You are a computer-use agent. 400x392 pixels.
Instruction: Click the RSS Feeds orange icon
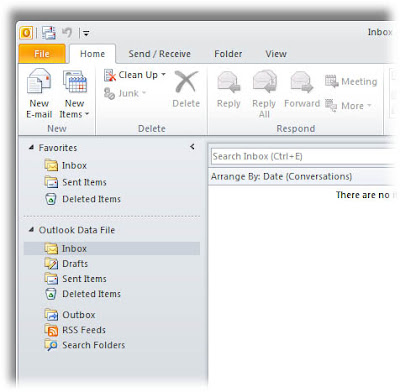[x=51, y=330]
